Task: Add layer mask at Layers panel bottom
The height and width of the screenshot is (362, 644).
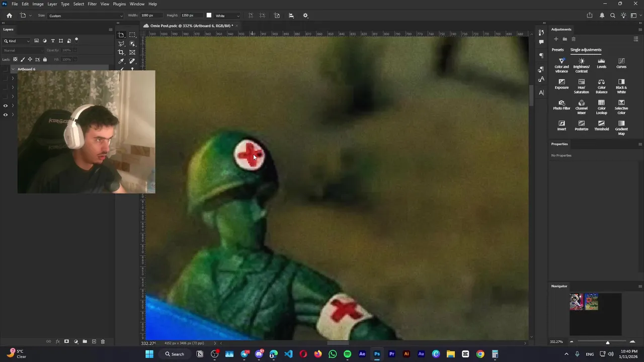Action: pyautogui.click(x=66, y=341)
